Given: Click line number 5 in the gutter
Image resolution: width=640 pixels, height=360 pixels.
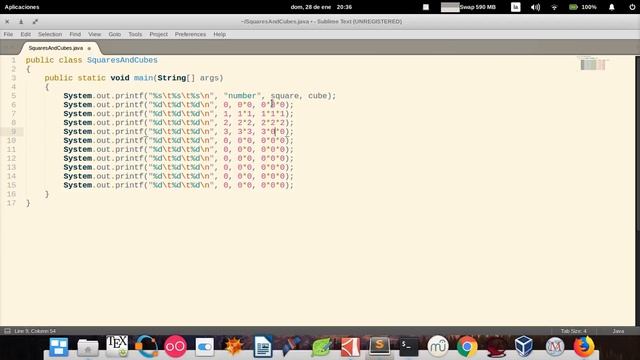Looking at the screenshot, I should click(x=13, y=96).
